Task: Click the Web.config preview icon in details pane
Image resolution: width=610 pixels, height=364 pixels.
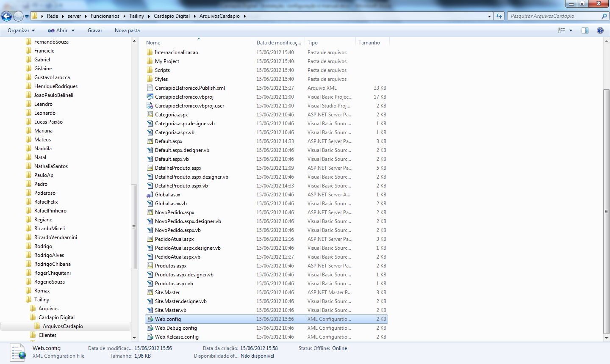Action: tap(18, 353)
